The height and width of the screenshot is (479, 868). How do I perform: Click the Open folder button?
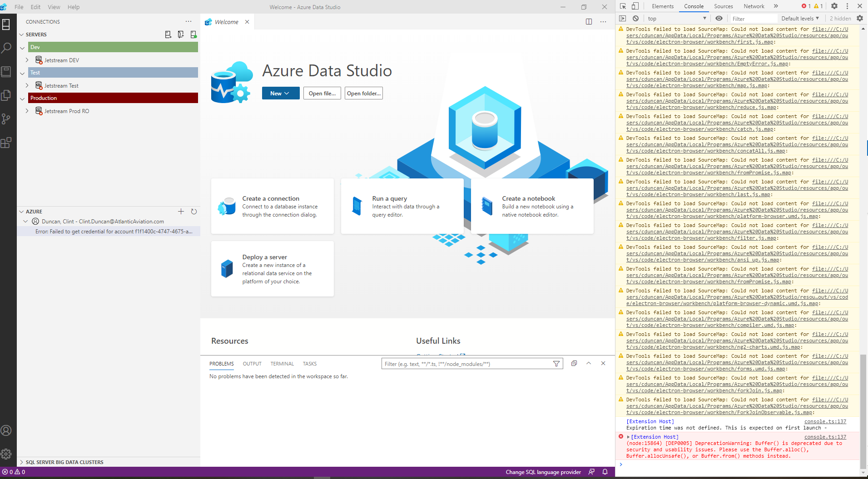click(363, 93)
